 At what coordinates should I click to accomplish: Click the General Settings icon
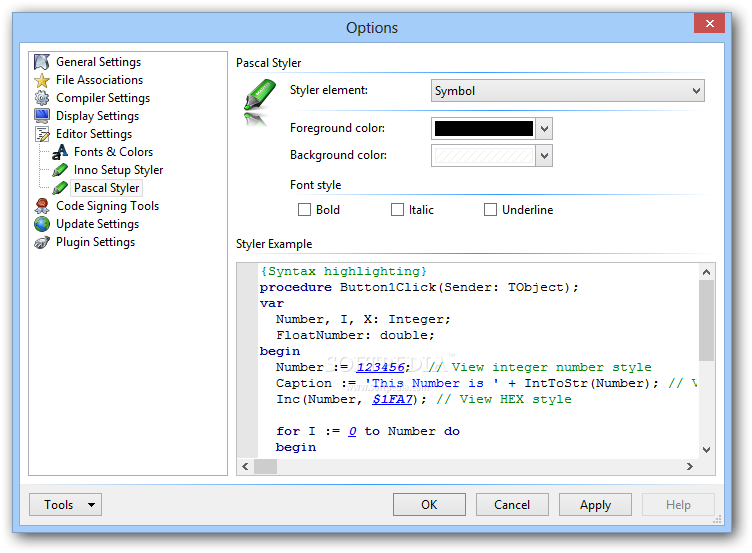click(42, 62)
